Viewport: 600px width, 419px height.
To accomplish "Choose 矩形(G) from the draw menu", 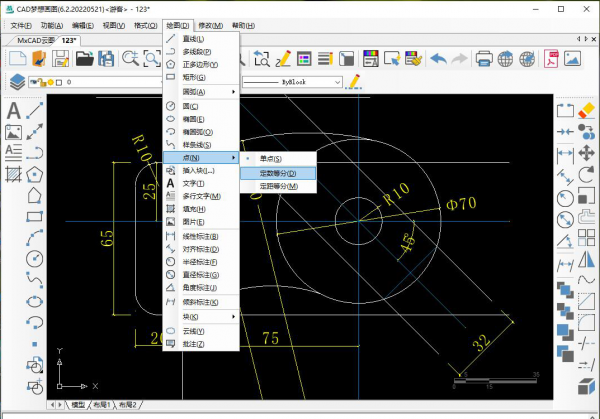I will [x=201, y=77].
